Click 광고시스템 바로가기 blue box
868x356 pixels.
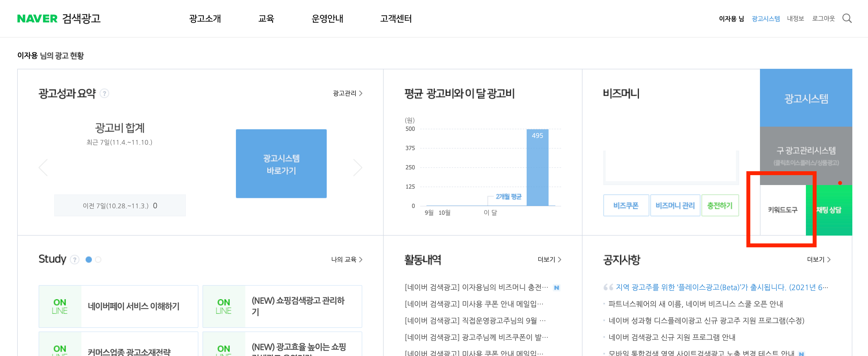coord(281,163)
